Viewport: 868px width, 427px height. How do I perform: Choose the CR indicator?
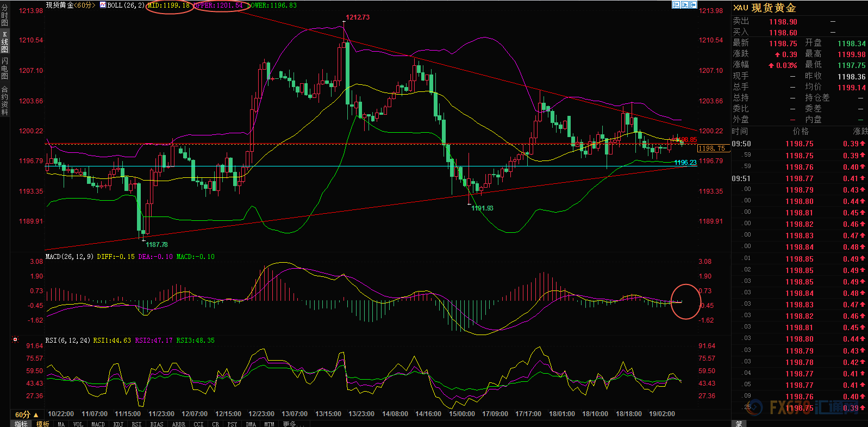(x=216, y=424)
